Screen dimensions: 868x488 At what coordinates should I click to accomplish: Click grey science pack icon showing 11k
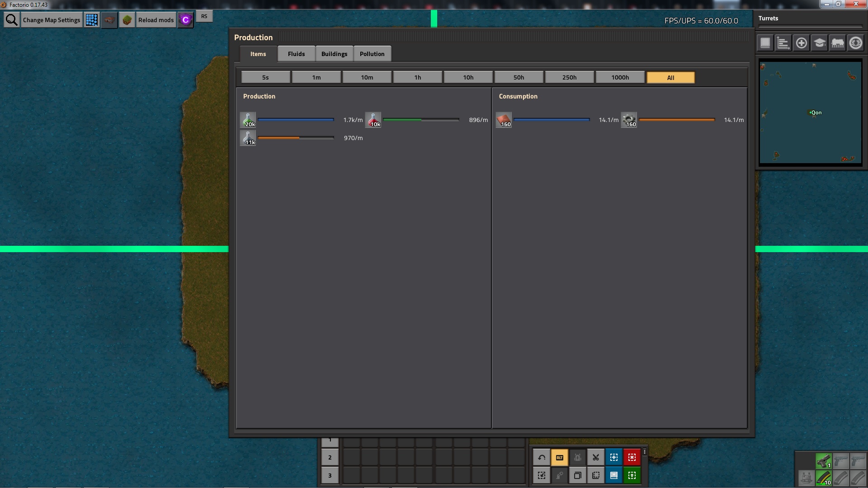coord(248,138)
